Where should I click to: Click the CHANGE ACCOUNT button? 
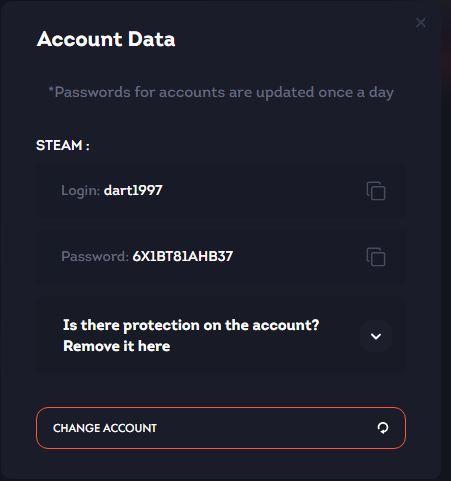click(x=221, y=428)
